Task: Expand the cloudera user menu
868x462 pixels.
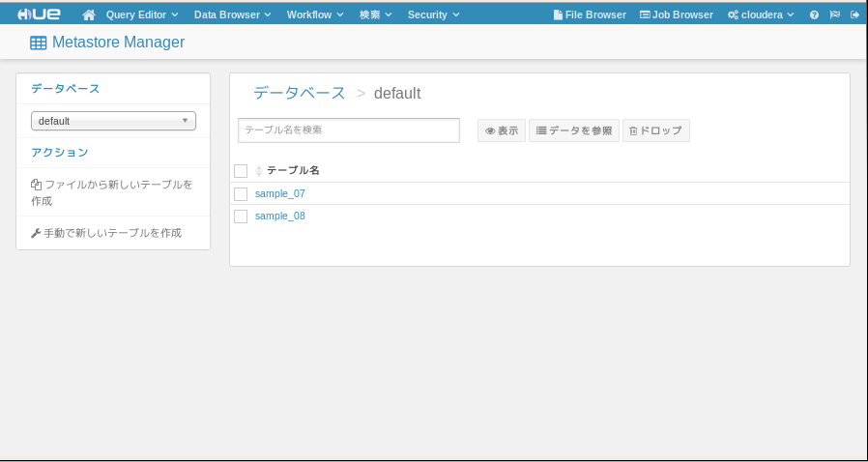Action: pos(761,14)
